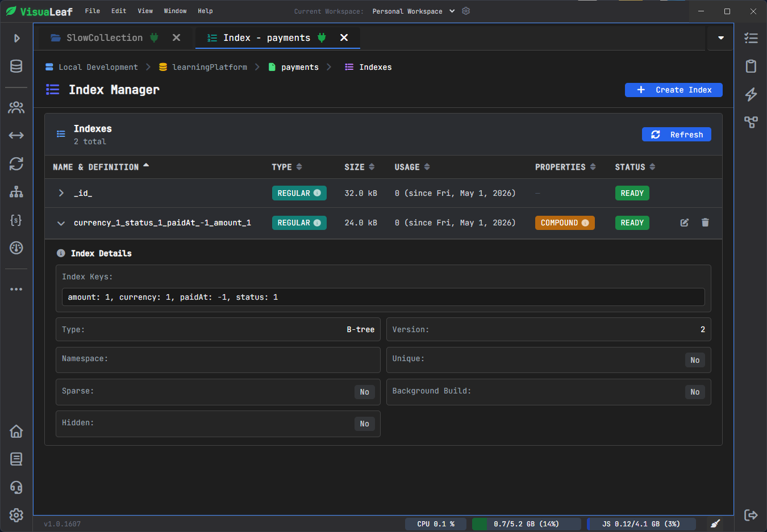Screen dimensions: 767x532
Task: Open workspace settings gear in title bar
Action: (x=466, y=11)
